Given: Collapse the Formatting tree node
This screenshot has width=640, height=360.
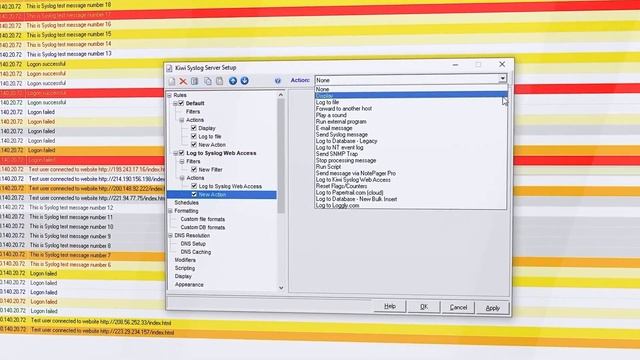Looking at the screenshot, I should click(171, 211).
